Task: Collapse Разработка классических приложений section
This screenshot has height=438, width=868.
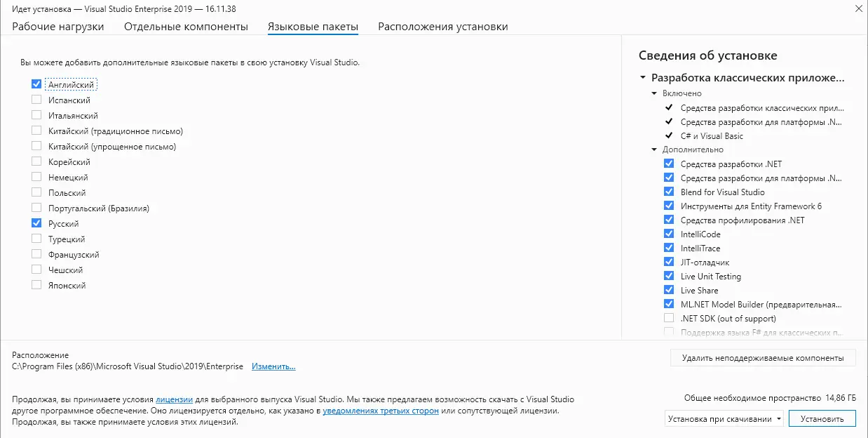Action: pyautogui.click(x=642, y=78)
